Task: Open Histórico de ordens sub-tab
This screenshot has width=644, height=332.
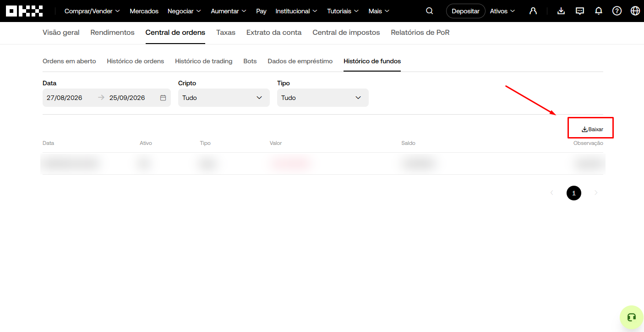Action: 136,61
